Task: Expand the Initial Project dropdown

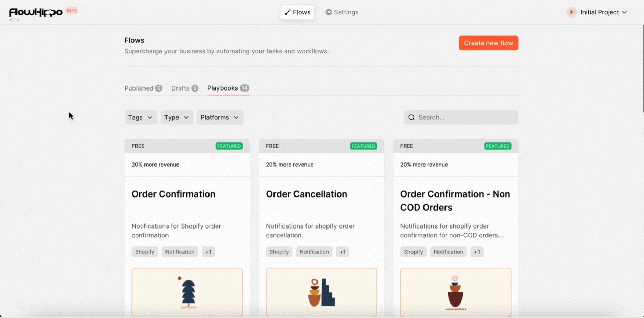Action: [598, 12]
